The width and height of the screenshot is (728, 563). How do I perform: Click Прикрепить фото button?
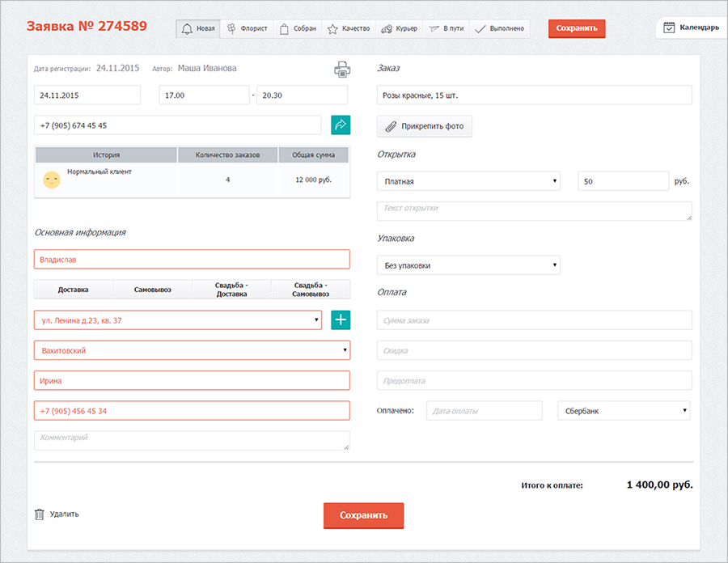point(425,126)
